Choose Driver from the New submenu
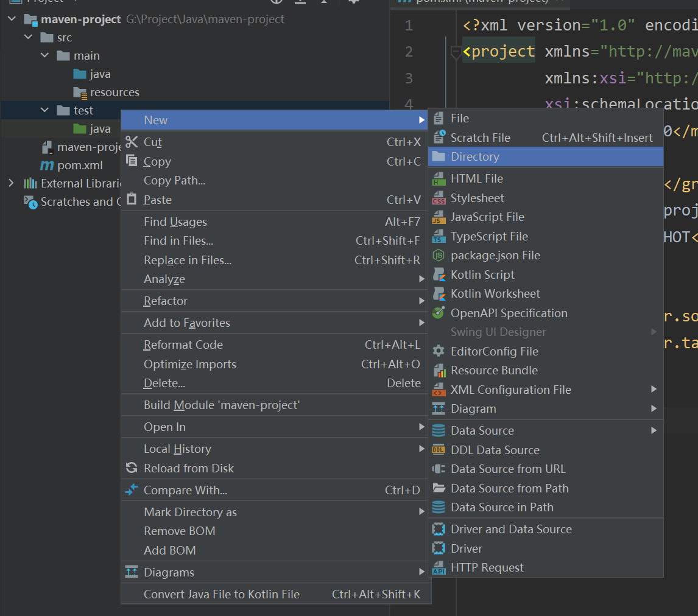Viewport: 698px width, 616px height. pyautogui.click(x=545, y=548)
